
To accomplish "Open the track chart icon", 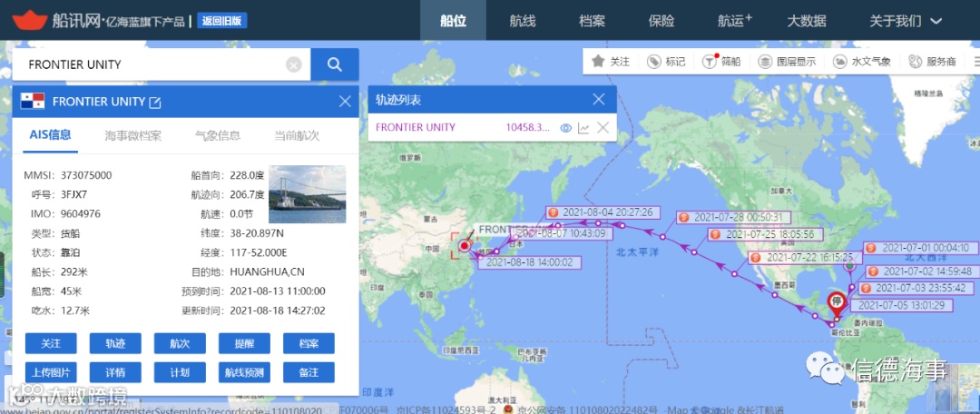I will click(x=583, y=128).
